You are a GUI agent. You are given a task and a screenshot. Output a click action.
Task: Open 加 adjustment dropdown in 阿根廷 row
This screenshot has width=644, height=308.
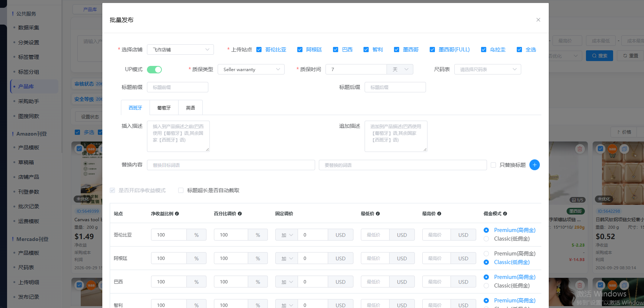point(286,258)
